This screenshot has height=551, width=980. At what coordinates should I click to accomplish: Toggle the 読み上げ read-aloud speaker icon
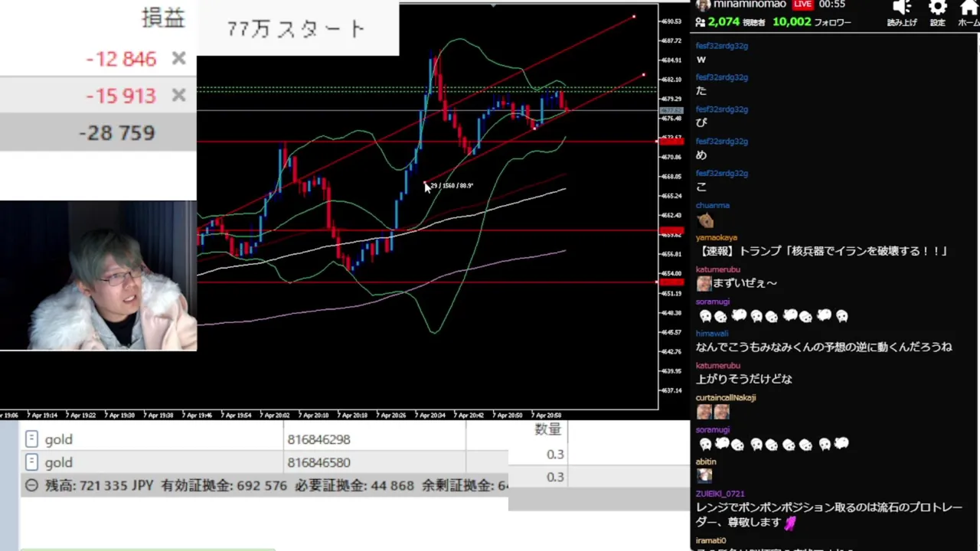902,8
